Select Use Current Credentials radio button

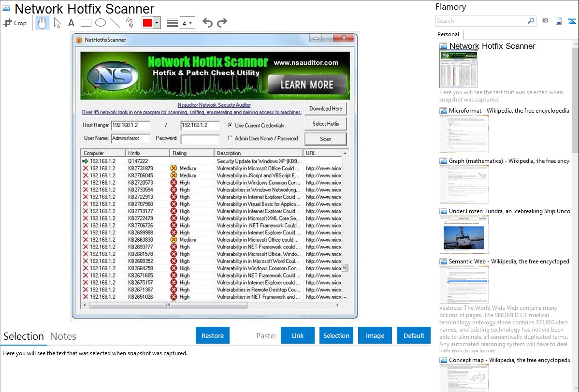tap(230, 125)
